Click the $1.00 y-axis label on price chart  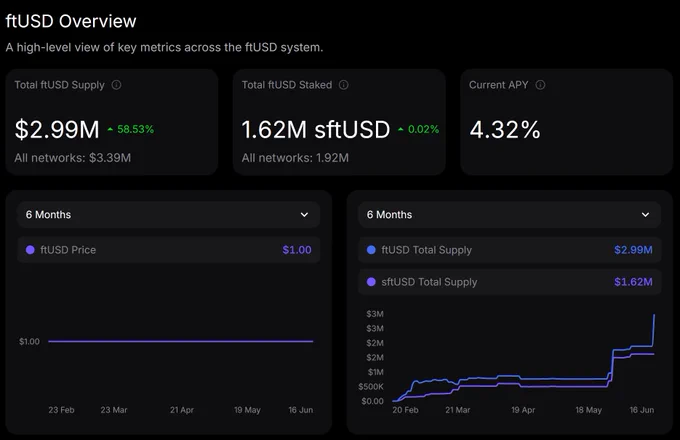[x=29, y=342]
